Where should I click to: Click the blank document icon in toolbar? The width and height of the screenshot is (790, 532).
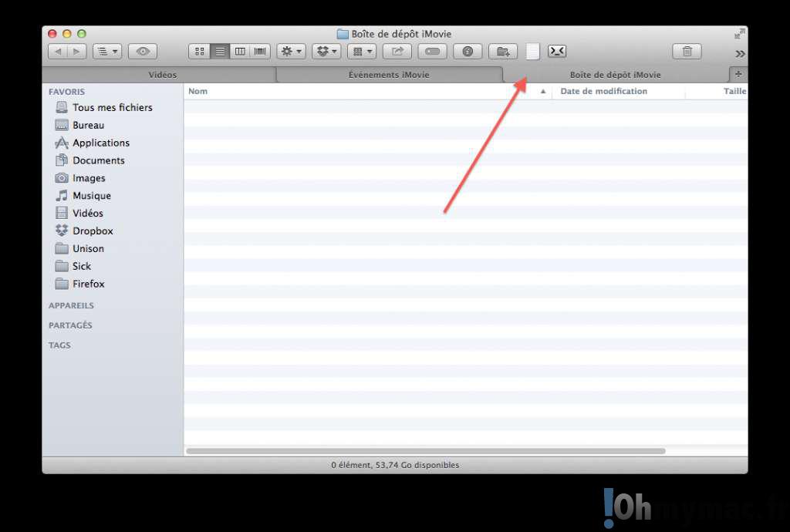click(x=532, y=52)
